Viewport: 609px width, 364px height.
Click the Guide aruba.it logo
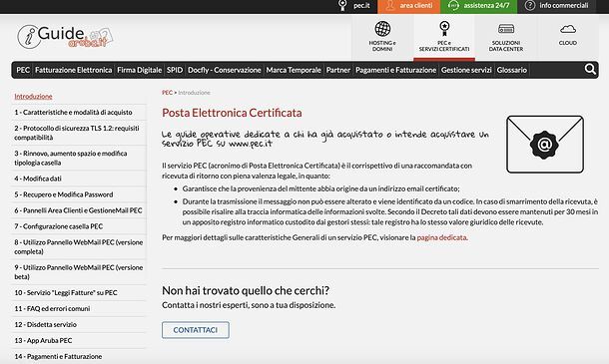point(65,37)
